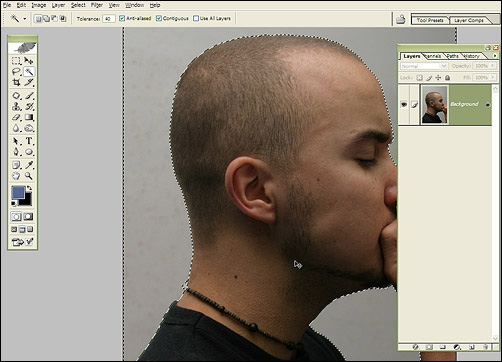Viewport: 502px width, 362px height.
Task: Select the Rectangular Marquee tool
Action: coord(16,61)
